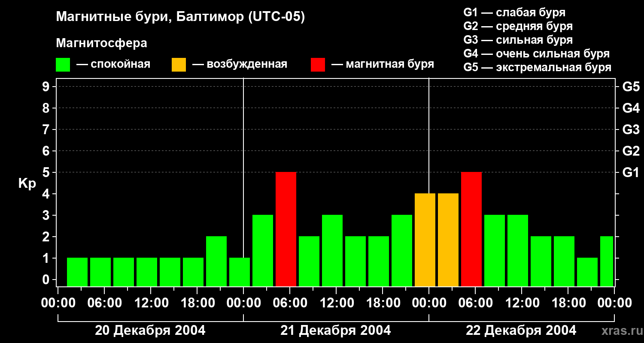The width and height of the screenshot is (644, 343).
Task: Click the yellow bar adjacent to the second red bar
Action: 448,240
